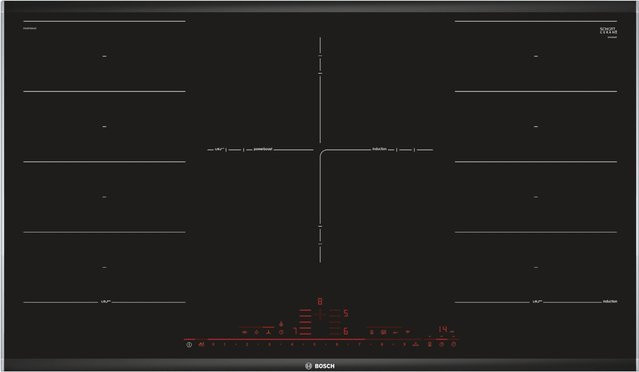Tap the red "7" heat level display
Image resolution: width=639 pixels, height=372 pixels.
coord(294,331)
